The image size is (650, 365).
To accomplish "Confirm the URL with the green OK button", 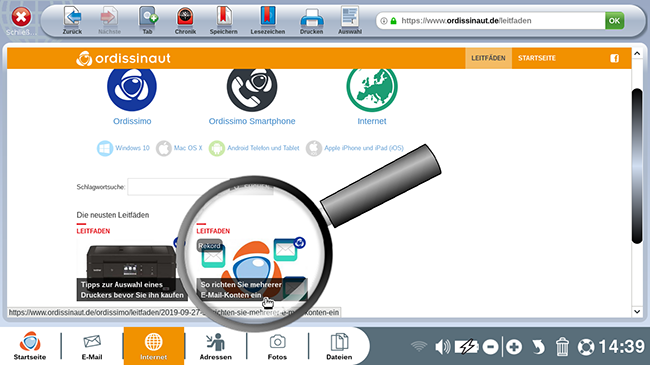I will 614,21.
